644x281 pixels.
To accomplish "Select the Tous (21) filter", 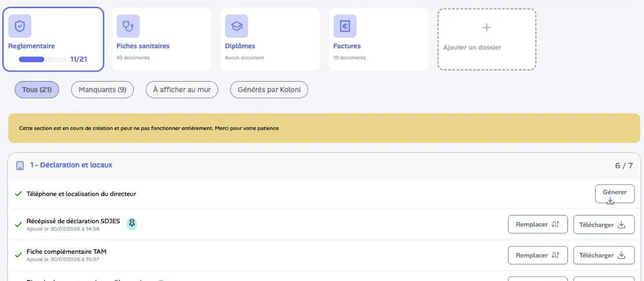I will click(x=37, y=89).
